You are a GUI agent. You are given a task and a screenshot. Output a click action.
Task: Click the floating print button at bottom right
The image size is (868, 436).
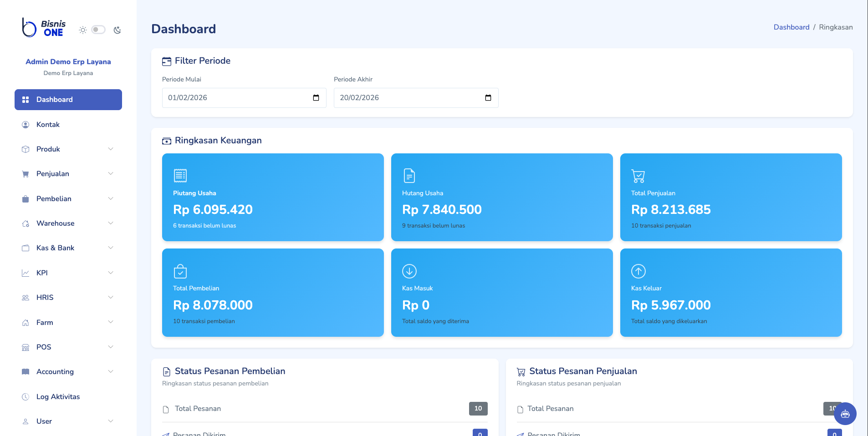click(845, 414)
